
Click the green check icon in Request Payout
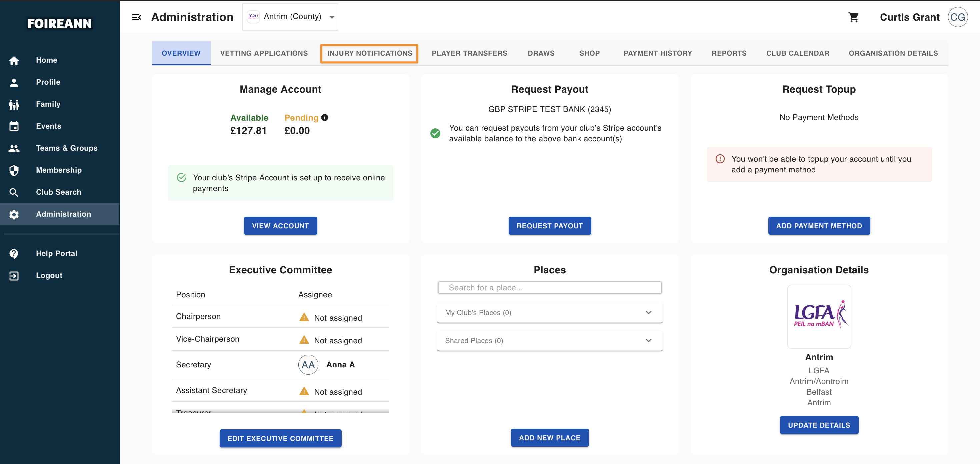point(435,133)
